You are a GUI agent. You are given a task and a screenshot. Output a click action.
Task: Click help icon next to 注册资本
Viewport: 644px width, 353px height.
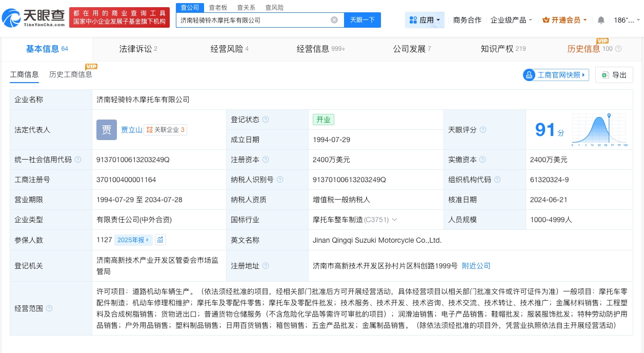tap(266, 160)
